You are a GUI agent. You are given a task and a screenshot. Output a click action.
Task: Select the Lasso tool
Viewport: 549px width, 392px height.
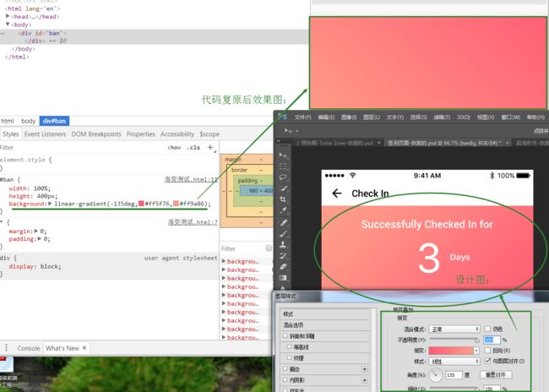283,177
